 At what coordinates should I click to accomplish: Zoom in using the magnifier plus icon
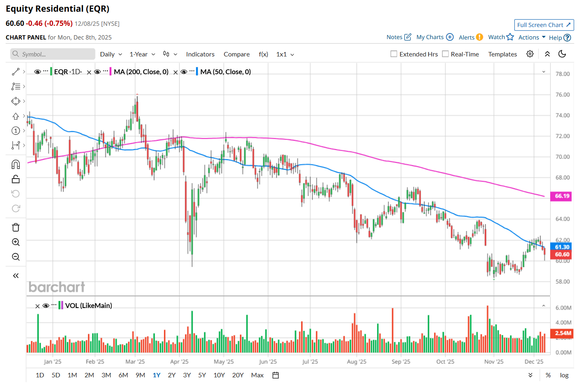pos(16,242)
